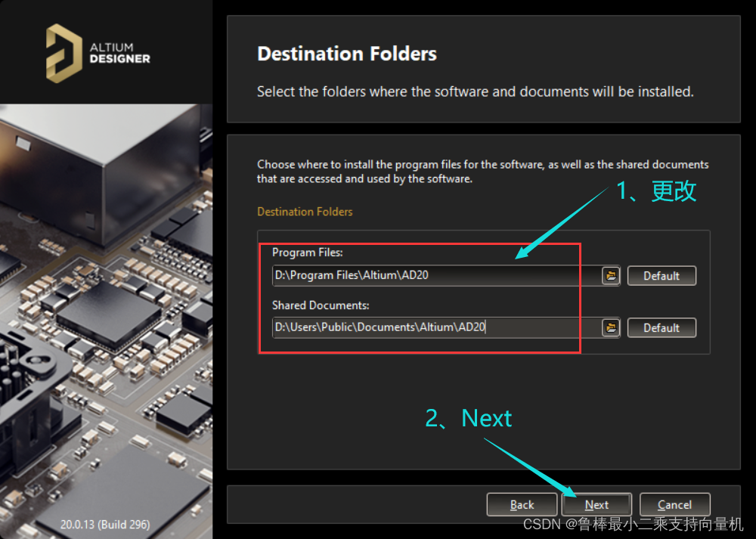Cancel the Altium Designer installation
The width and height of the screenshot is (756, 539).
pos(674,505)
